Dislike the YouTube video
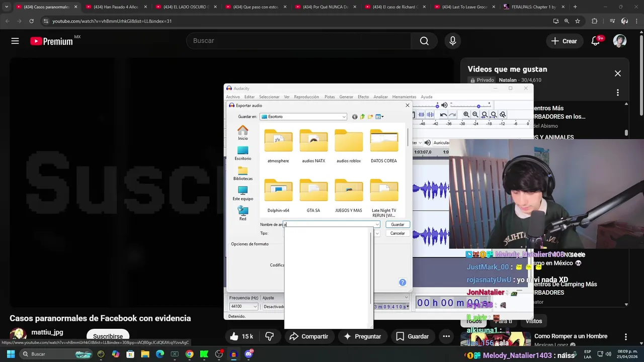 270,336
